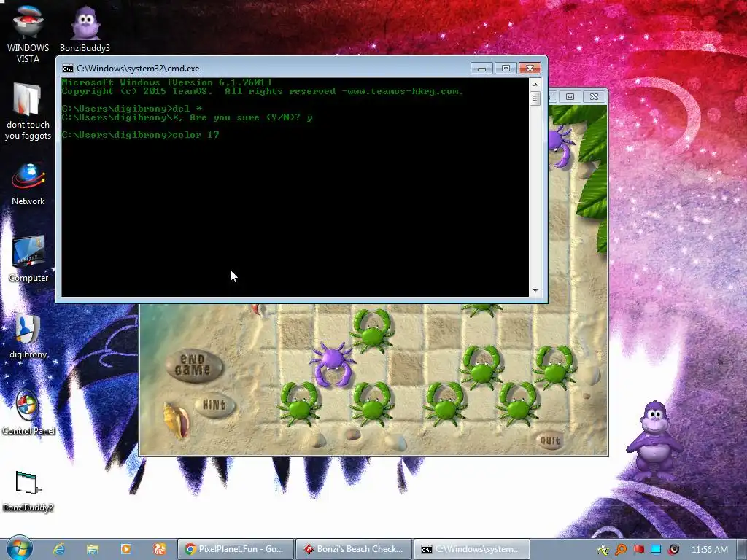
Task: Select the folder icon above the Network icon
Action: point(28,112)
